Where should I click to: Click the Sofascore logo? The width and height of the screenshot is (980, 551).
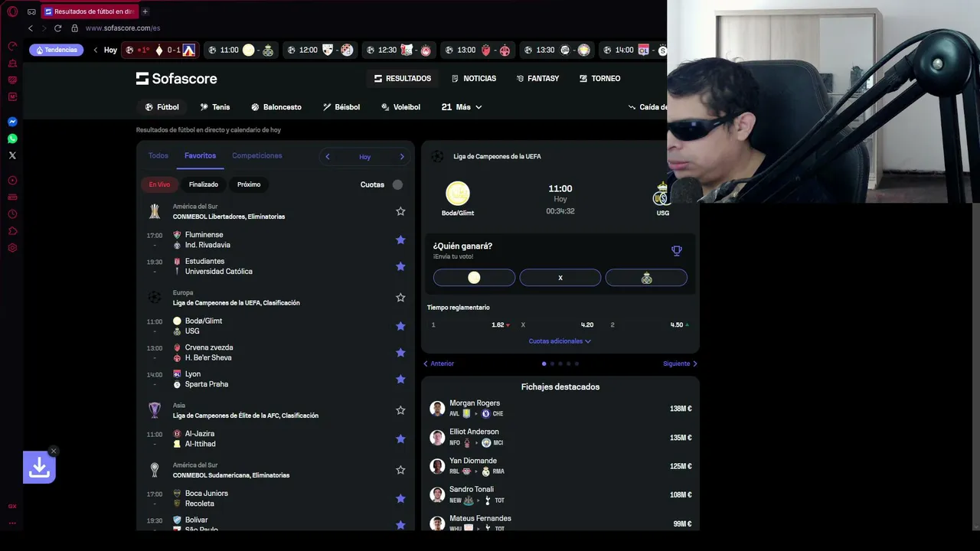(x=177, y=78)
